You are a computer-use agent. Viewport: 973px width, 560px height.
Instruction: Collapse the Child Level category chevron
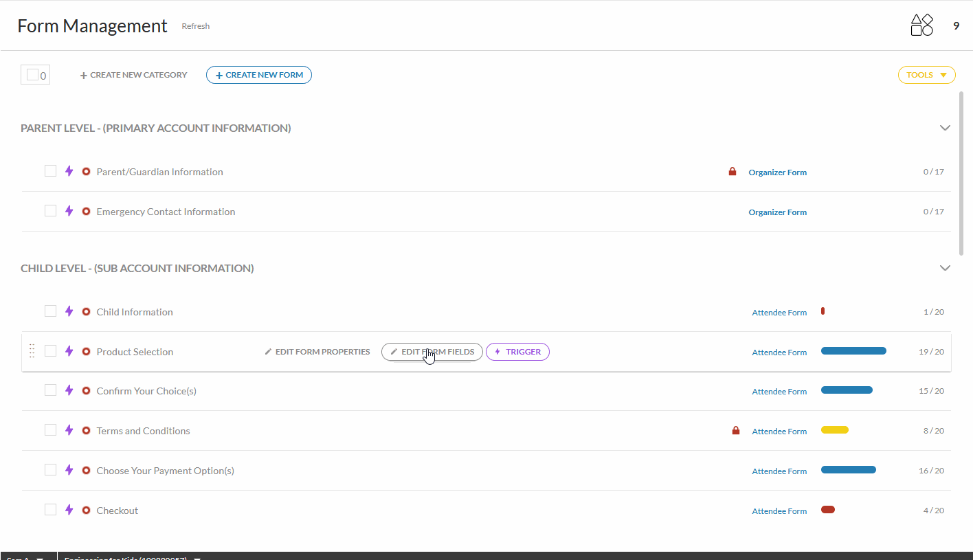[945, 268]
